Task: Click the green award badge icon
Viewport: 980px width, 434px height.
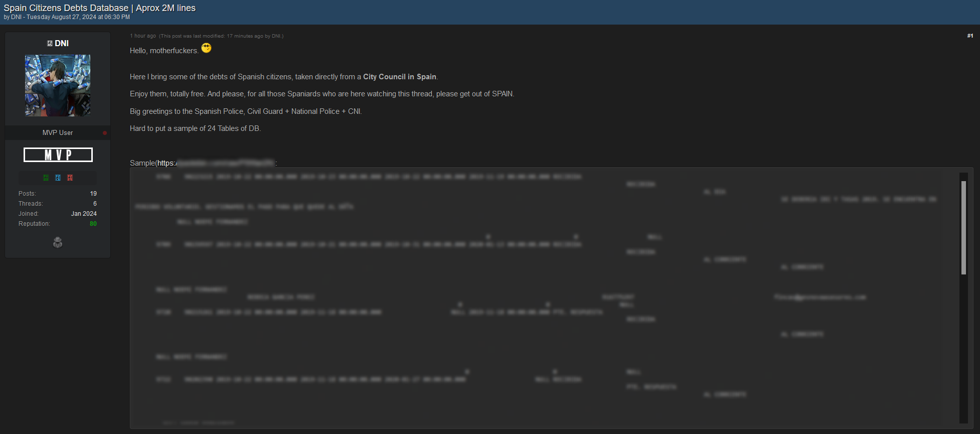Action: (x=46, y=178)
